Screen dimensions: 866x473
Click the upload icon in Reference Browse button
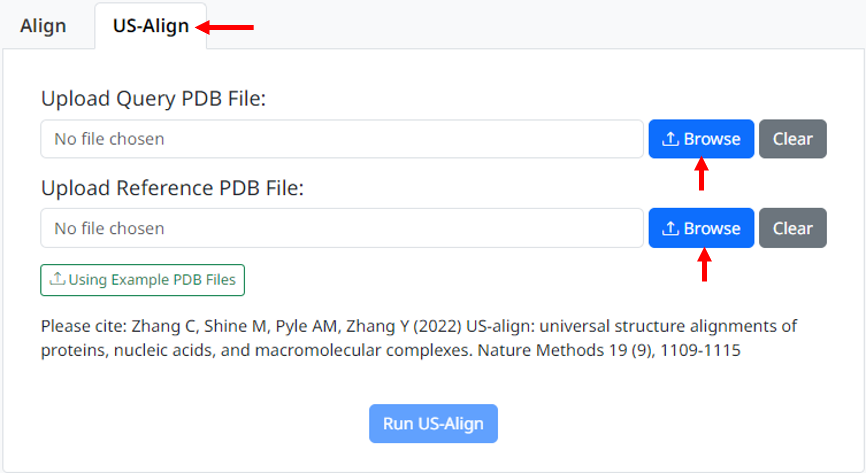670,228
